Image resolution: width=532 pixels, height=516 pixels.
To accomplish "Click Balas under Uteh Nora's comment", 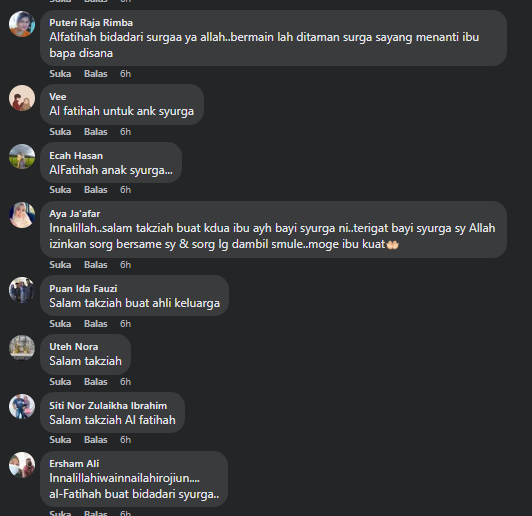I will 96,382.
